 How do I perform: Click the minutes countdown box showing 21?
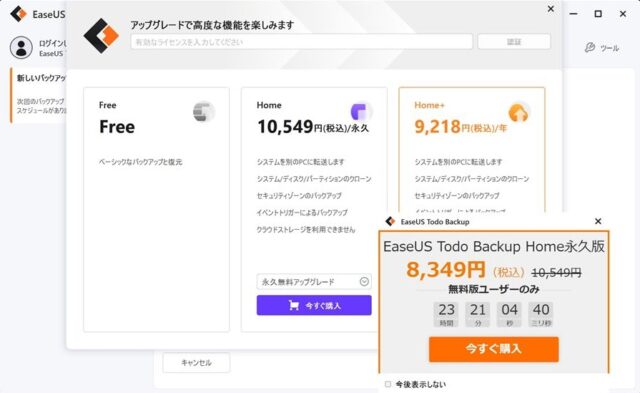[x=478, y=314]
